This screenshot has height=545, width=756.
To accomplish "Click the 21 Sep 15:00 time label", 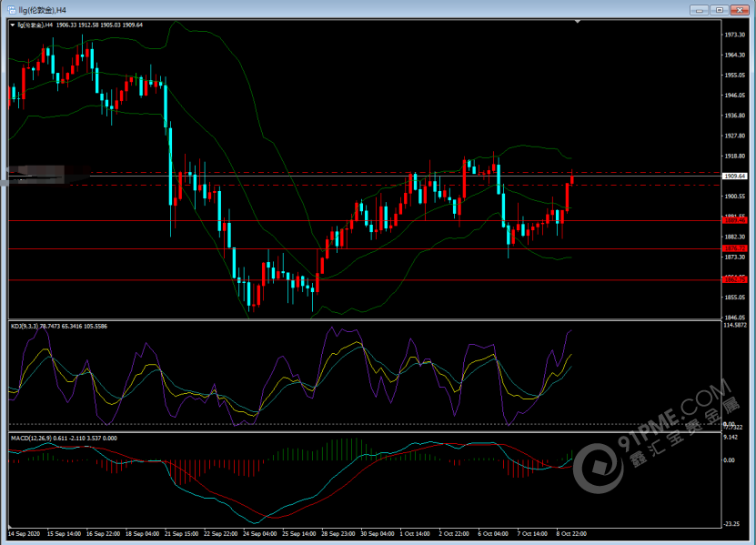I will pyautogui.click(x=181, y=534).
